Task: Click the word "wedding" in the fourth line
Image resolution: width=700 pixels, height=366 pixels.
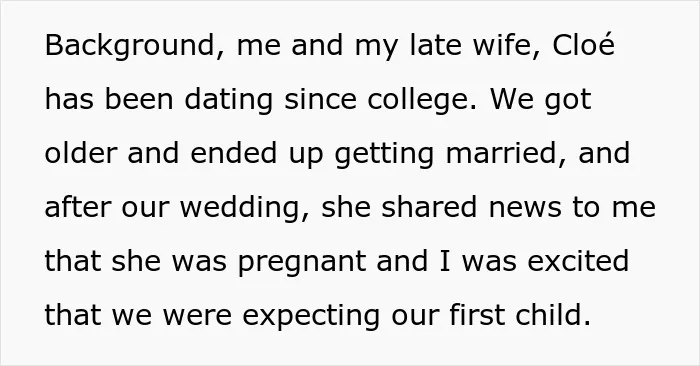Action: 240,209
